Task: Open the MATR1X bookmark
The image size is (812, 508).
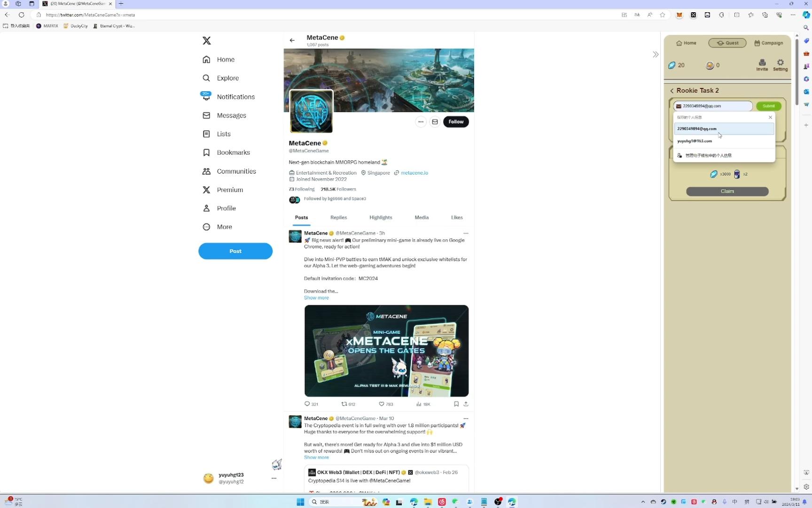Action: (47, 26)
